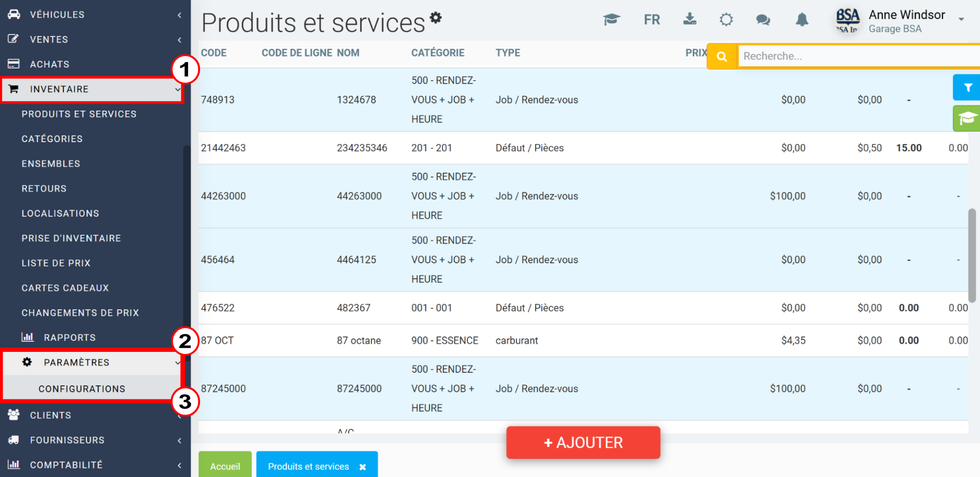Open Catégories in sidebar

[x=52, y=139]
